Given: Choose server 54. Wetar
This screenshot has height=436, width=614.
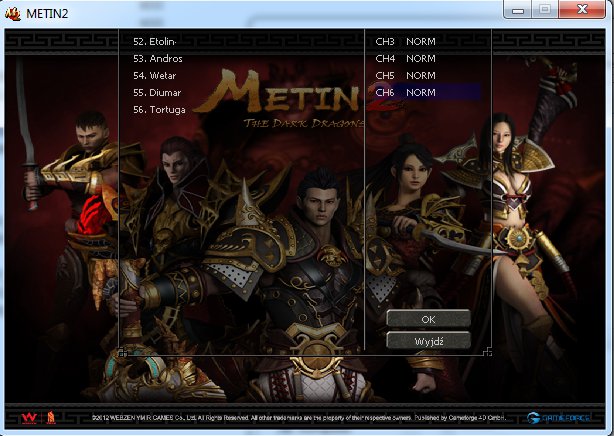Looking at the screenshot, I should point(155,76).
